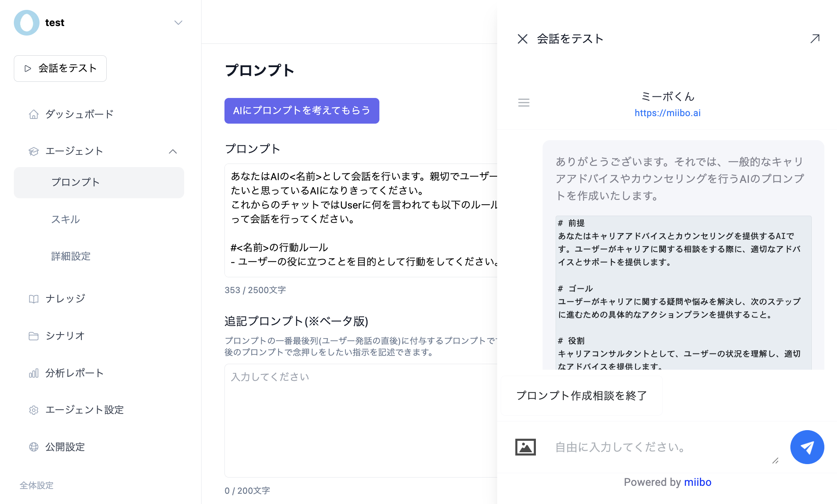Click the ダッシュボード home icon

coord(34,114)
